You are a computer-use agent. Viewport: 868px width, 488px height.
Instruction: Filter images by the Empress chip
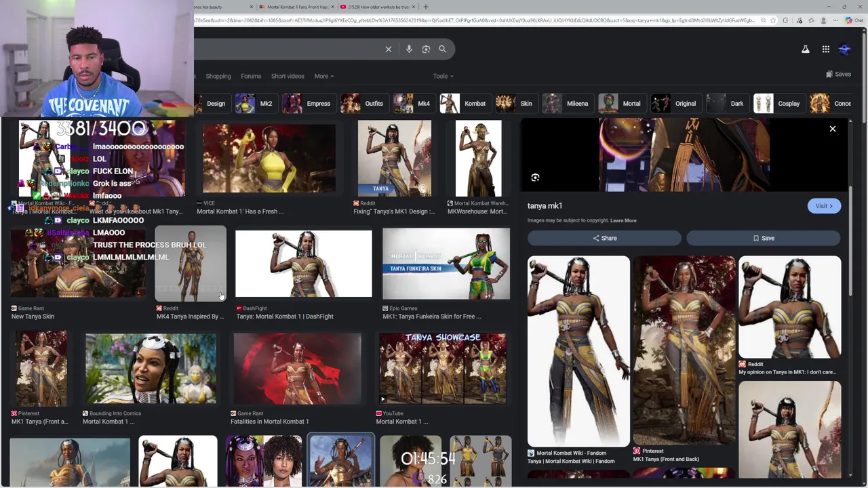tap(308, 104)
